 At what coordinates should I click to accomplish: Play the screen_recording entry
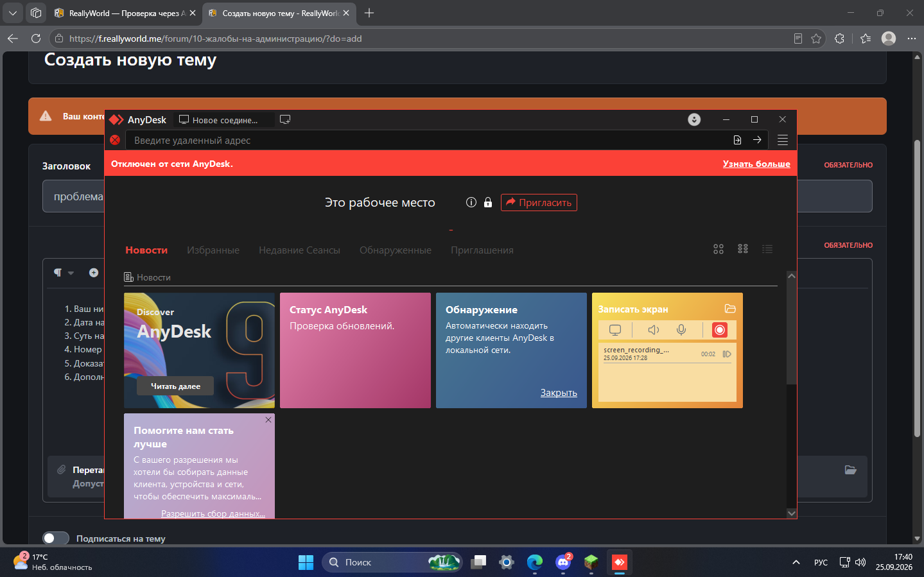point(727,354)
